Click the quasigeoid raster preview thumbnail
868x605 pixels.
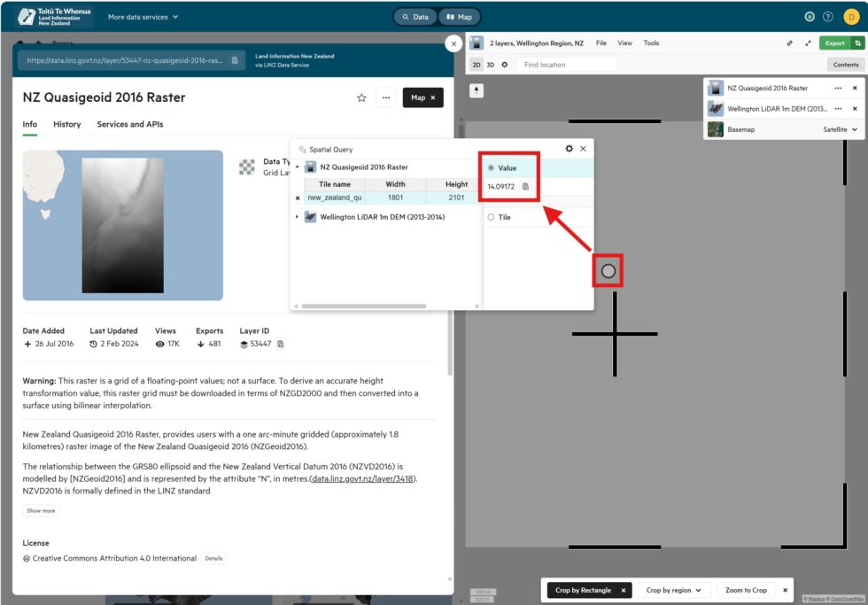(x=123, y=225)
